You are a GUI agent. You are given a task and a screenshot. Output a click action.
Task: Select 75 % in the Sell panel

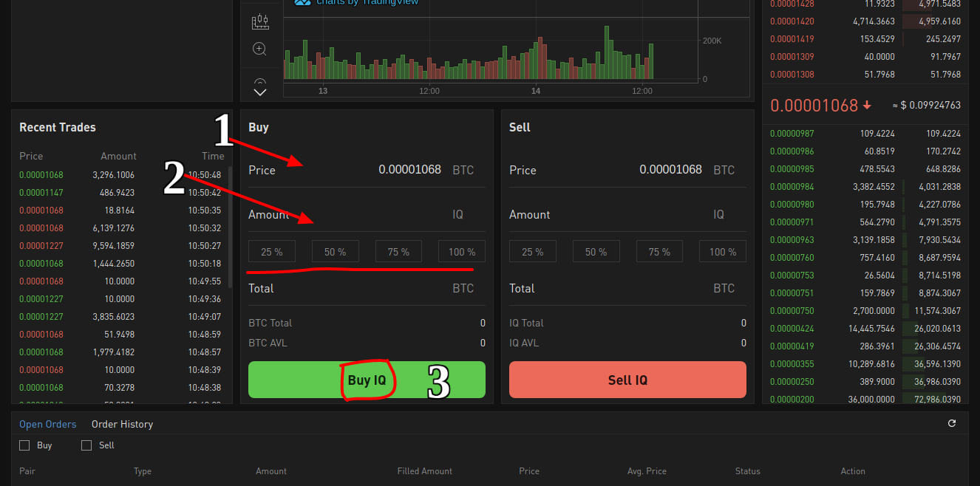[x=659, y=252]
